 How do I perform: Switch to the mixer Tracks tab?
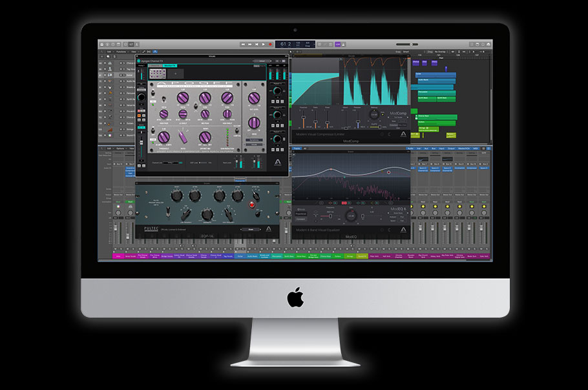297,149
